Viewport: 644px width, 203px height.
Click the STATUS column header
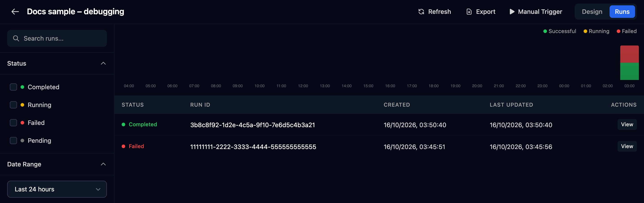(133, 105)
